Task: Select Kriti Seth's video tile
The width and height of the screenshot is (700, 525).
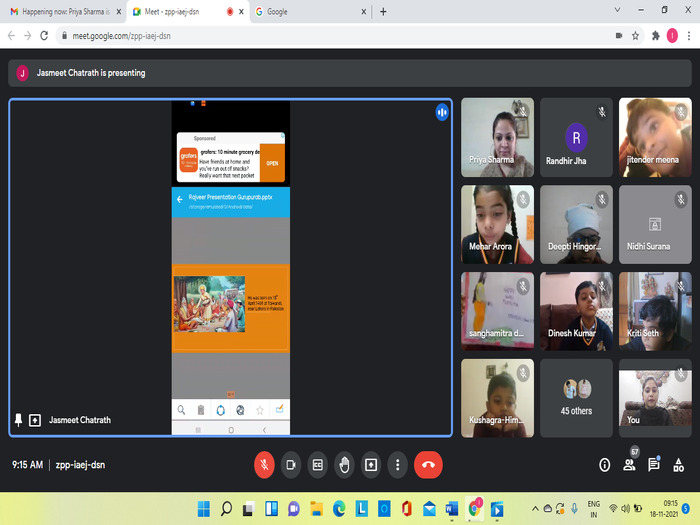Action: (x=655, y=311)
